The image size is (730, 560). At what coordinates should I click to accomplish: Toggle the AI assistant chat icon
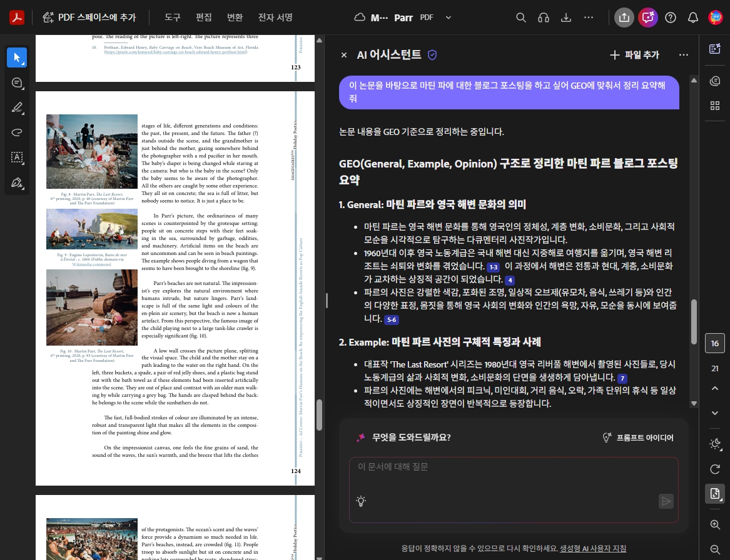pyautogui.click(x=647, y=17)
